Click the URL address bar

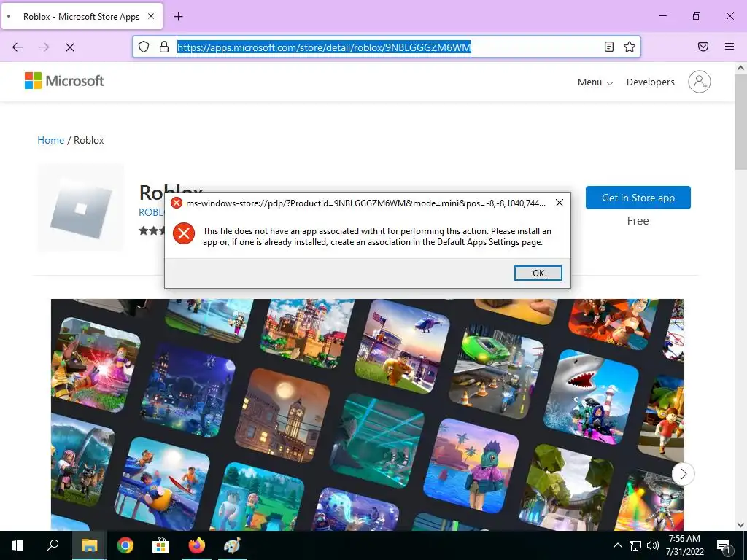386,47
